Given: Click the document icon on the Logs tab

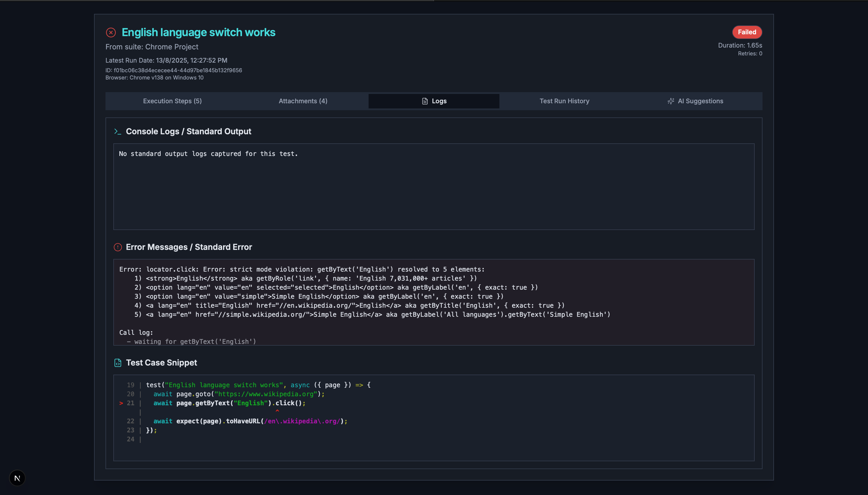Looking at the screenshot, I should coord(425,101).
